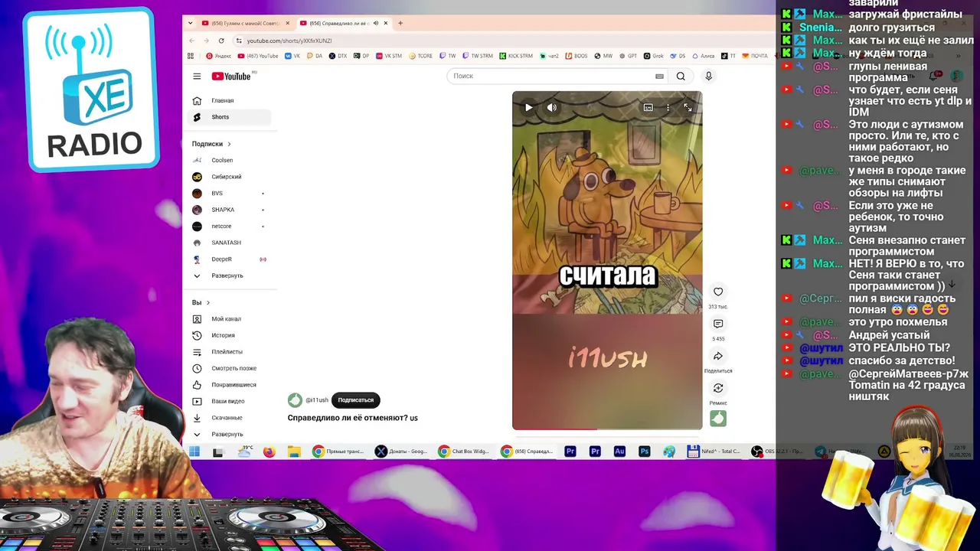The width and height of the screenshot is (980, 551).
Task: Open the KICK STRM bookmark
Action: [x=515, y=56]
